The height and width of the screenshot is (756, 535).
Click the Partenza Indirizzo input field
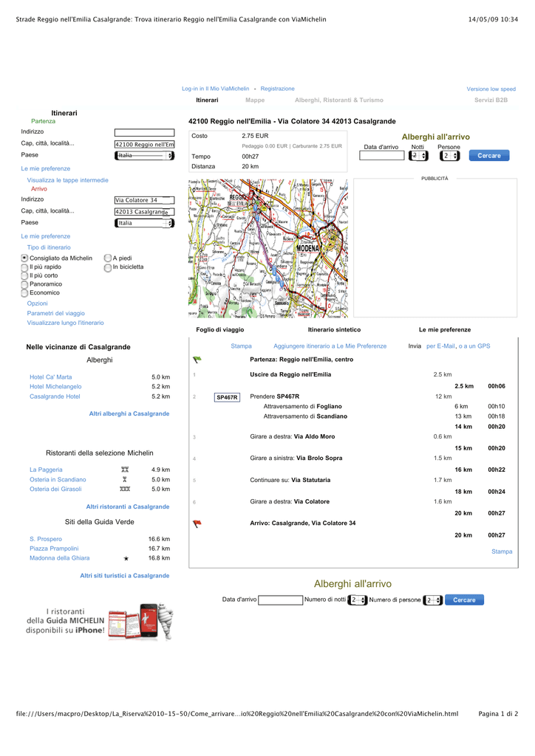(144, 133)
